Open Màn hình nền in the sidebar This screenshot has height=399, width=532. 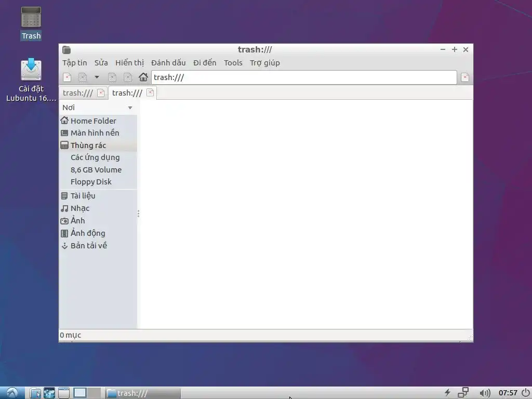point(98,133)
